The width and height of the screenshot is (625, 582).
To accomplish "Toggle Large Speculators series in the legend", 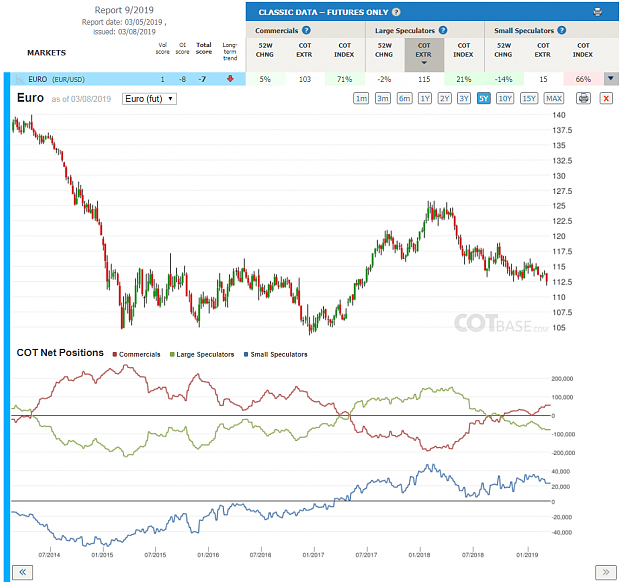I will click(202, 354).
